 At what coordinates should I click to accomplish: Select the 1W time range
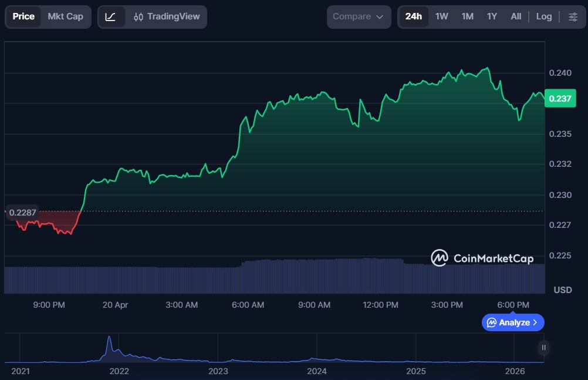(x=442, y=16)
